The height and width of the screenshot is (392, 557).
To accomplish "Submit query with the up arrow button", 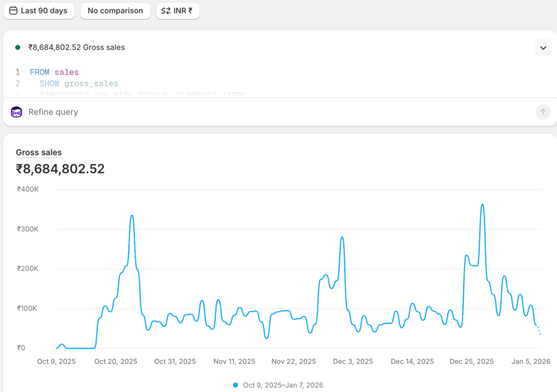I will pyautogui.click(x=542, y=112).
